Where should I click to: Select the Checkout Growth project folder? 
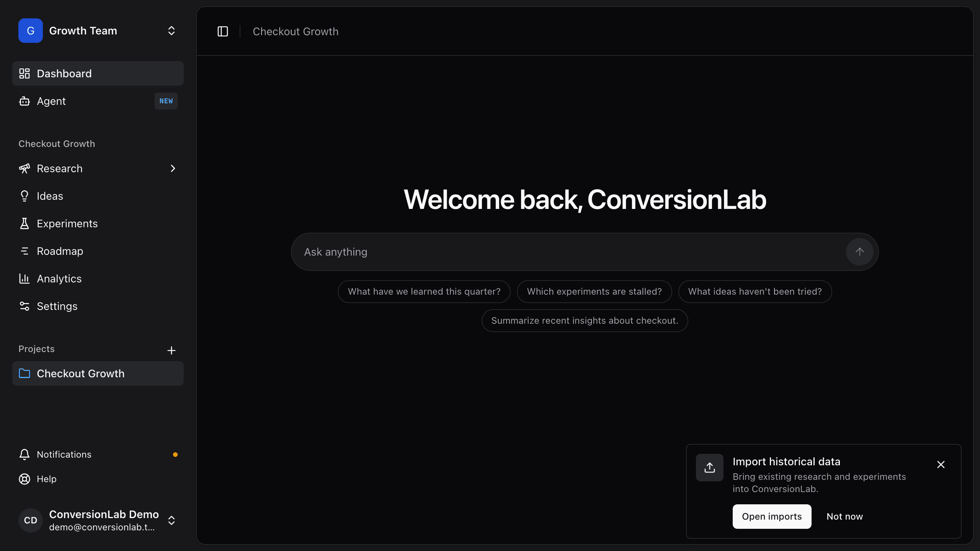pyautogui.click(x=98, y=373)
